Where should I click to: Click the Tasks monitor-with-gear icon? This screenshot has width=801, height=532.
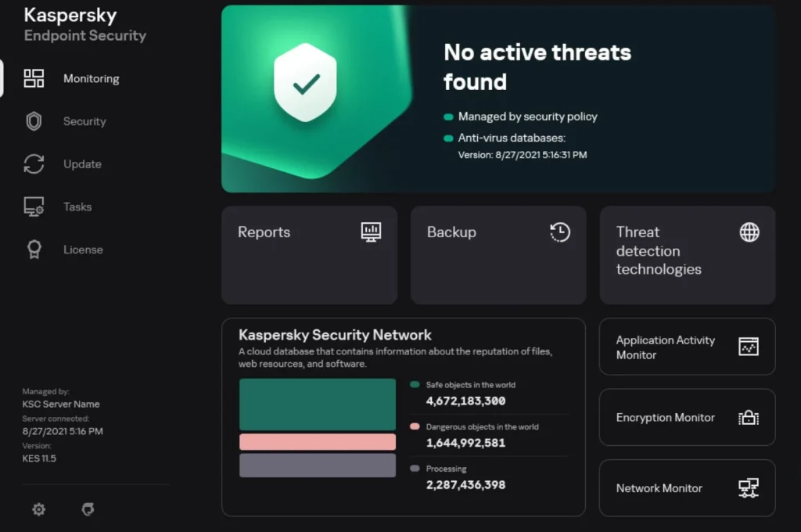[34, 207]
